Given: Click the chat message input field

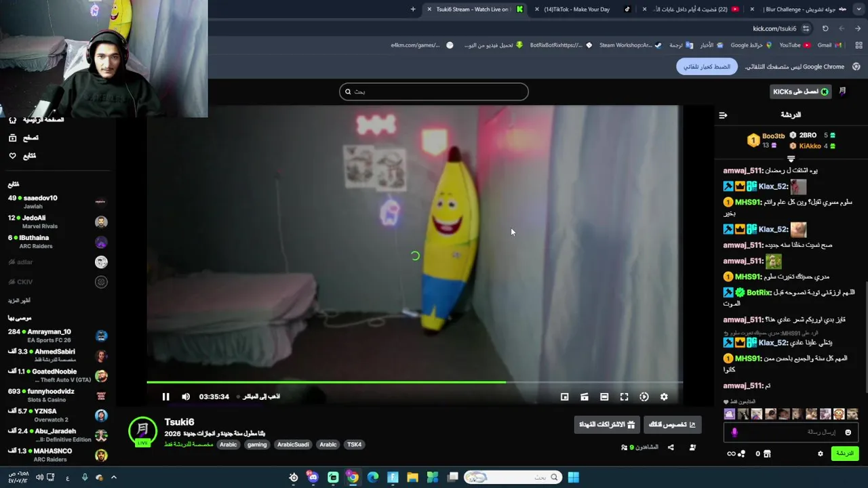Looking at the screenshot, I should click(x=791, y=432).
